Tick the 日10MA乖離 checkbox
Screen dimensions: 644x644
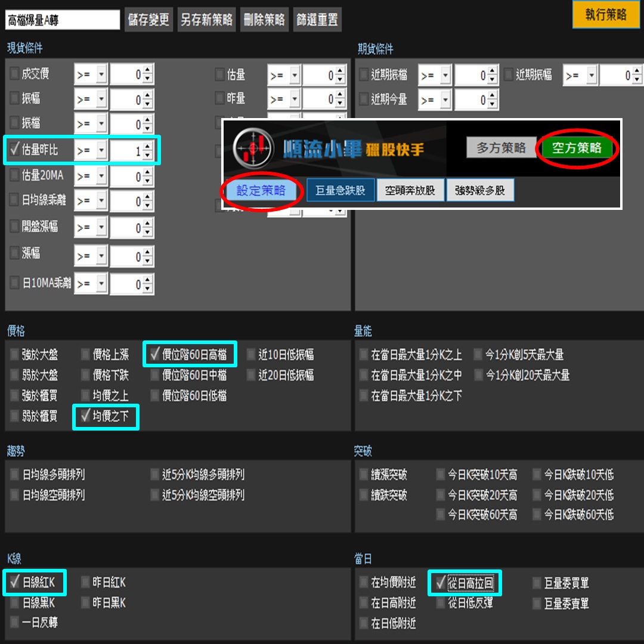click(x=14, y=282)
